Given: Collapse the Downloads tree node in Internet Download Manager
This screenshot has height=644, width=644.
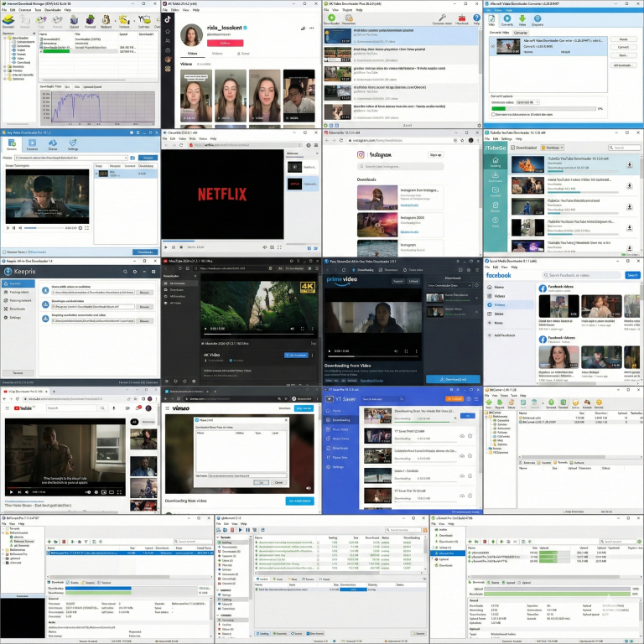Looking at the screenshot, I should [5, 38].
